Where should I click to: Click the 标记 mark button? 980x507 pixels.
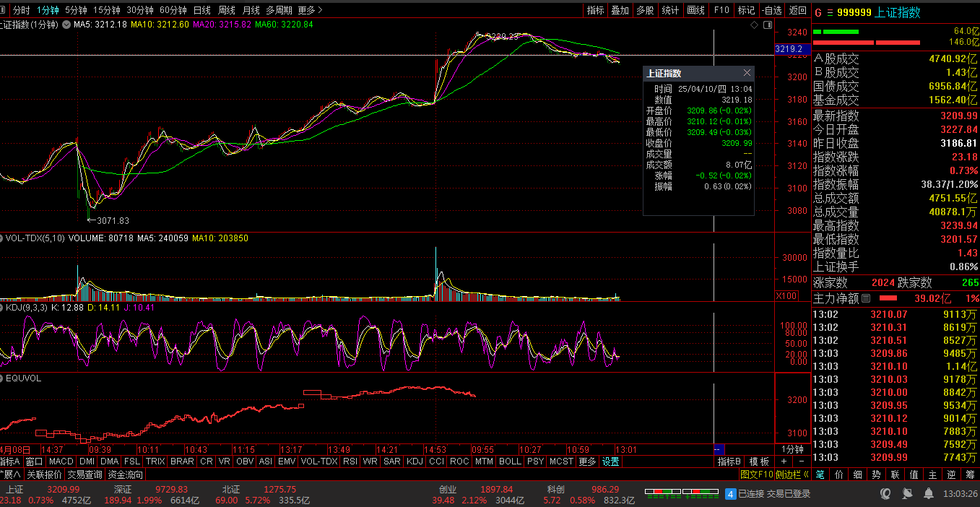pos(746,10)
